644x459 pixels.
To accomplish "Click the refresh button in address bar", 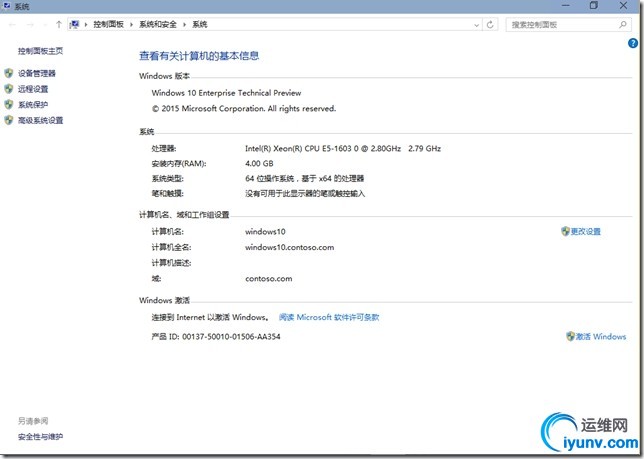I will click(x=490, y=25).
